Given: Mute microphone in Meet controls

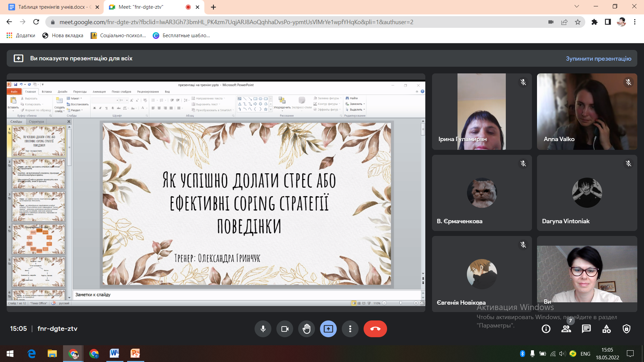Looking at the screenshot, I should click(263, 329).
